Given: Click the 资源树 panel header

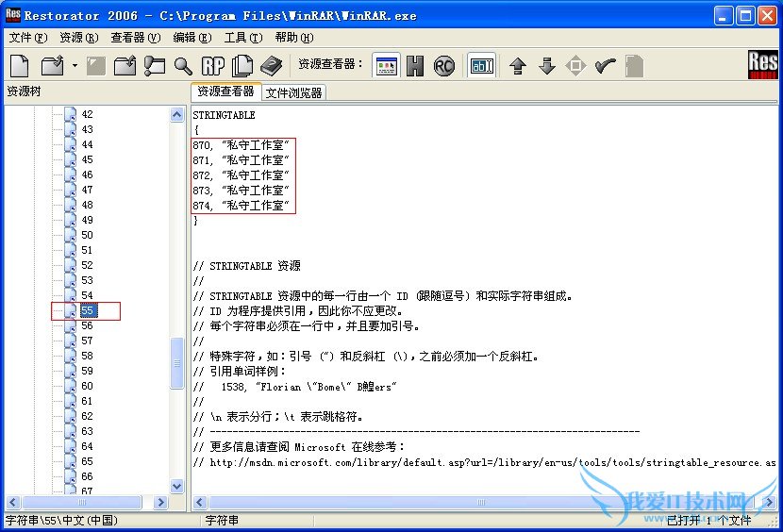Looking at the screenshot, I should [x=24, y=91].
